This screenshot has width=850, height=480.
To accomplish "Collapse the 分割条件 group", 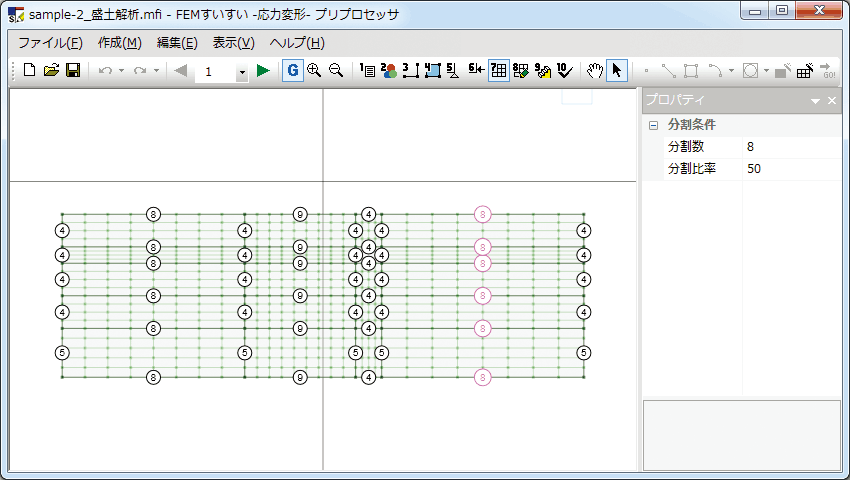I will [x=654, y=125].
